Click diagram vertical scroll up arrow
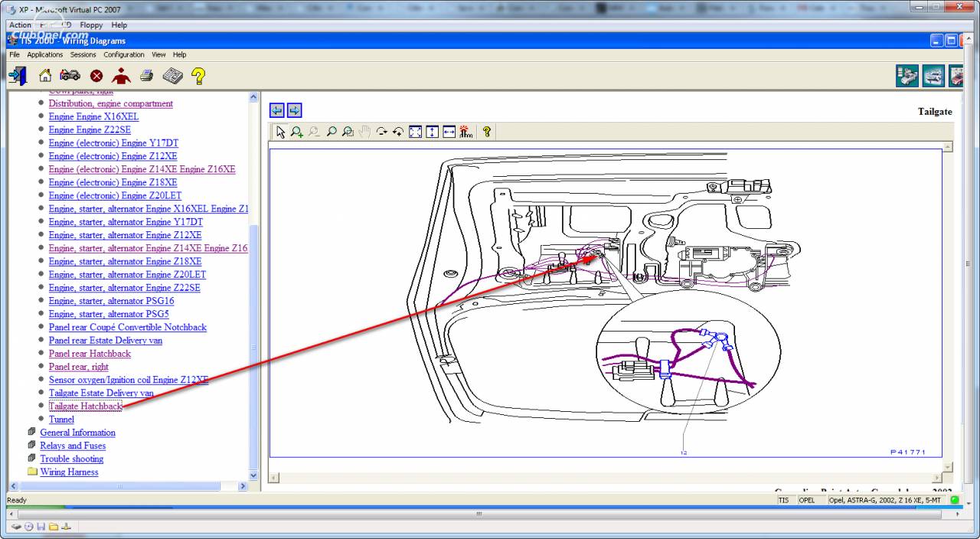The width and height of the screenshot is (980, 539). [x=948, y=146]
